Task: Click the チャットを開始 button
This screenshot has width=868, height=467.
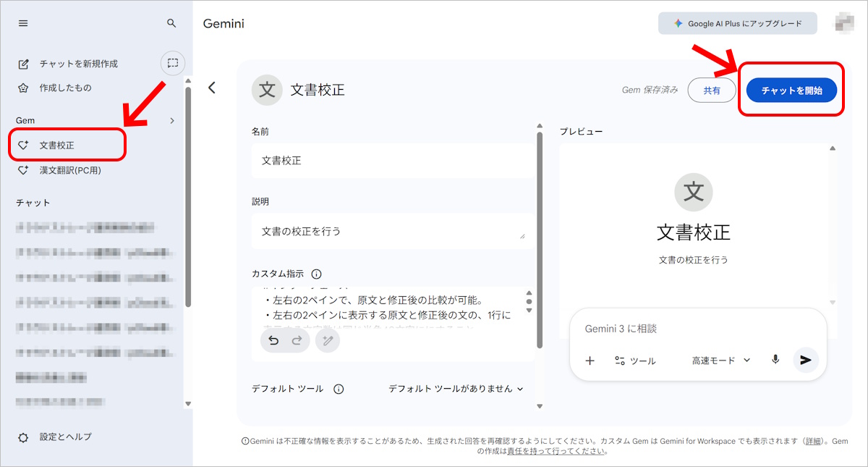Action: 792,90
